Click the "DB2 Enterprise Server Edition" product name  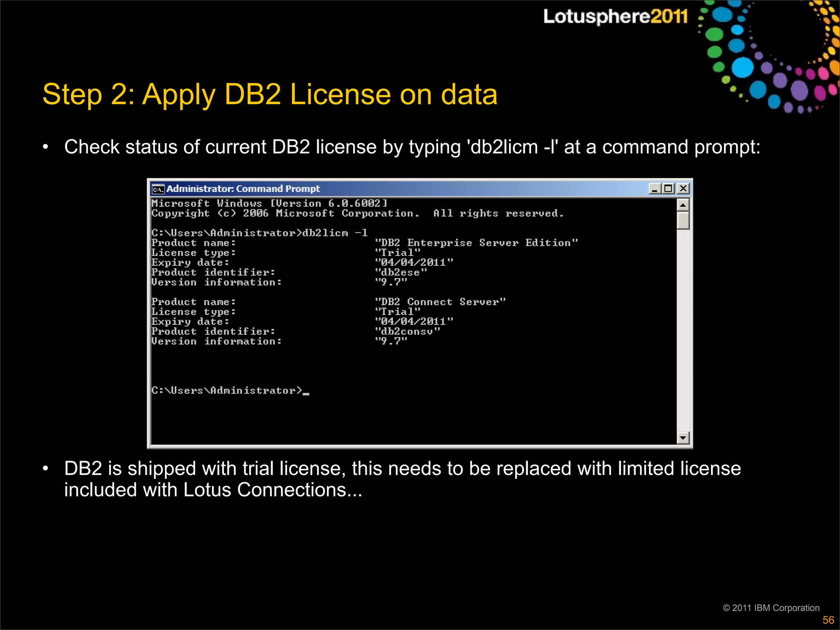(477, 243)
